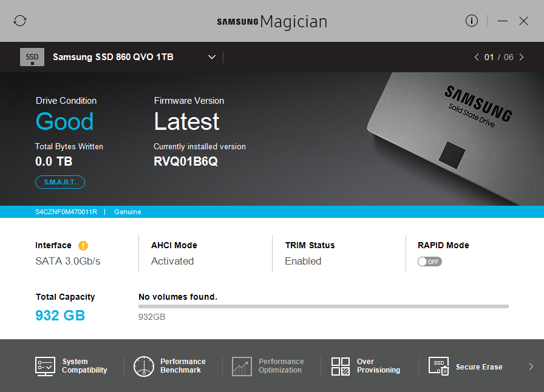Show more features with right chevron
The height and width of the screenshot is (392, 544).
[531, 367]
